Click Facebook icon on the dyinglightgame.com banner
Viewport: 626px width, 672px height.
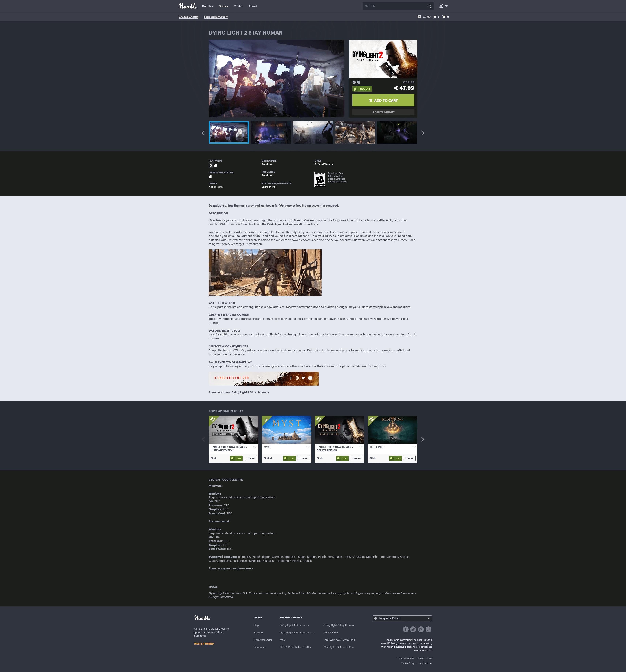(291, 378)
